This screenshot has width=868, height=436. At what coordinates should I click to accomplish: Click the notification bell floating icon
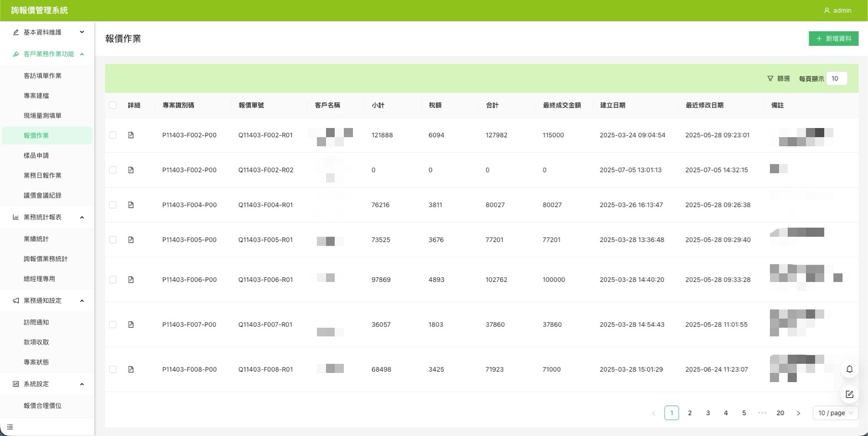[849, 369]
